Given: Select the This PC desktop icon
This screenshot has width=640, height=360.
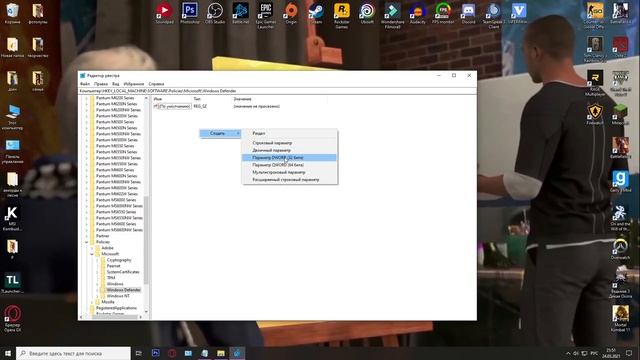Looking at the screenshot, I should (x=12, y=117).
